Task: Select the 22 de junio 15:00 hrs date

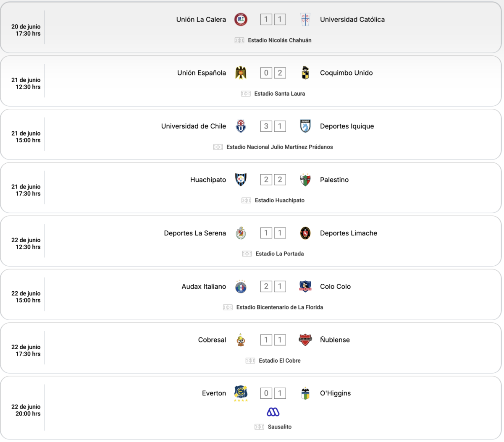Action: pos(26,297)
